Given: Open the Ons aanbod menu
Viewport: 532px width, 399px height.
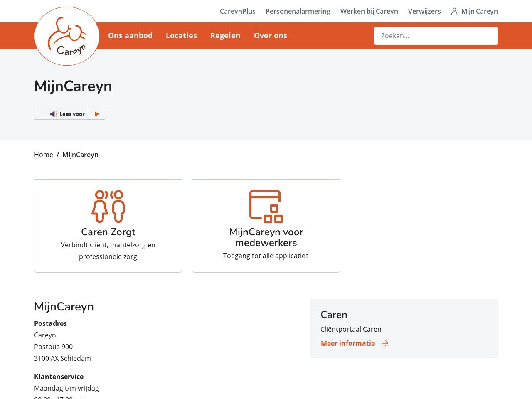Looking at the screenshot, I should tap(130, 36).
